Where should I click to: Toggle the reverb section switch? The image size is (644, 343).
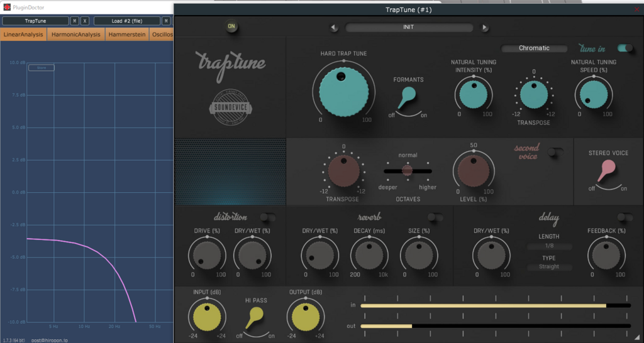pos(435,217)
